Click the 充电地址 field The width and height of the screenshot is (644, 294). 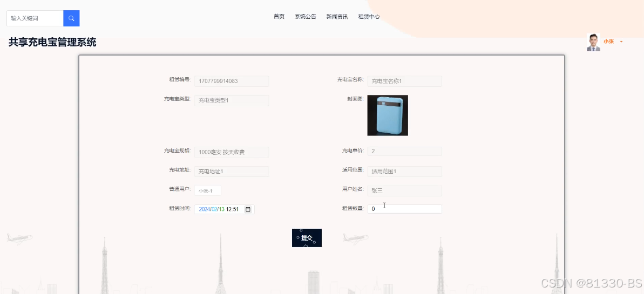point(232,172)
